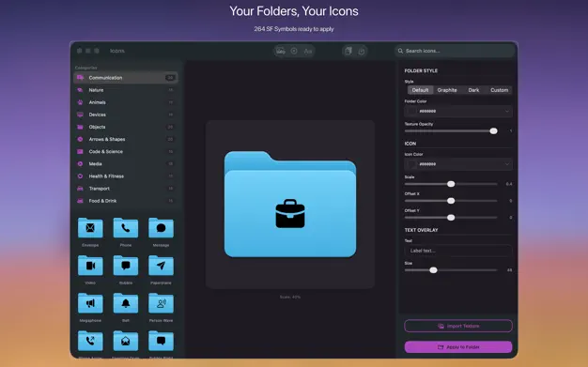Click the Offset Y slider handle
Screen dimensions: 588x367
click(x=451, y=218)
